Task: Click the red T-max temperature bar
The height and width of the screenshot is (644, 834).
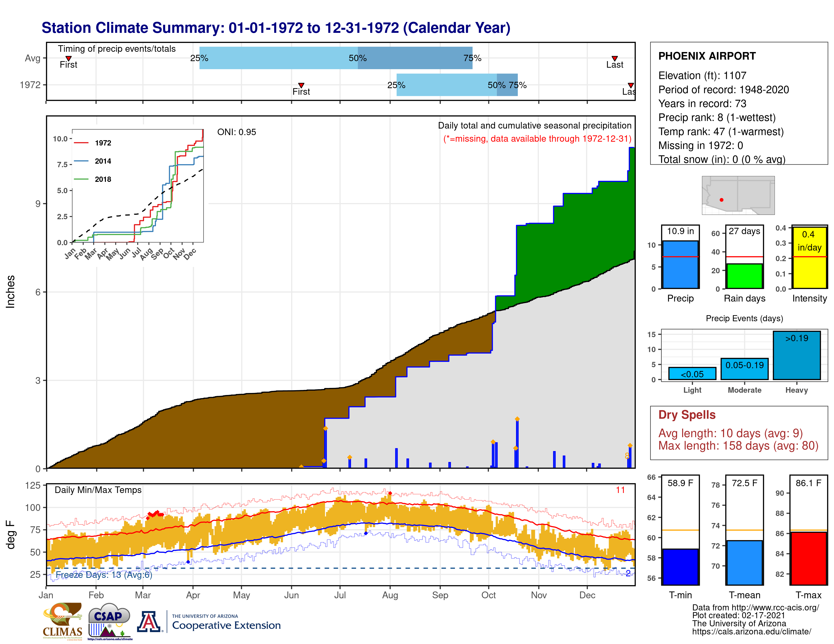Action: [809, 559]
